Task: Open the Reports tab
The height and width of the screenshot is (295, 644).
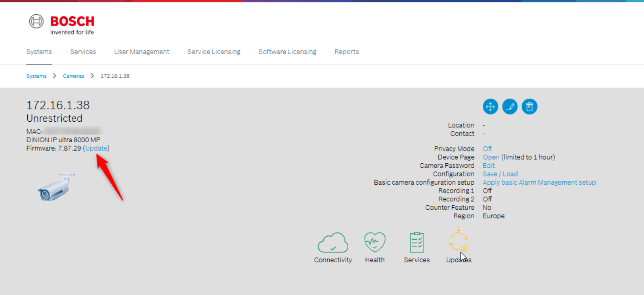Action: pos(347,52)
